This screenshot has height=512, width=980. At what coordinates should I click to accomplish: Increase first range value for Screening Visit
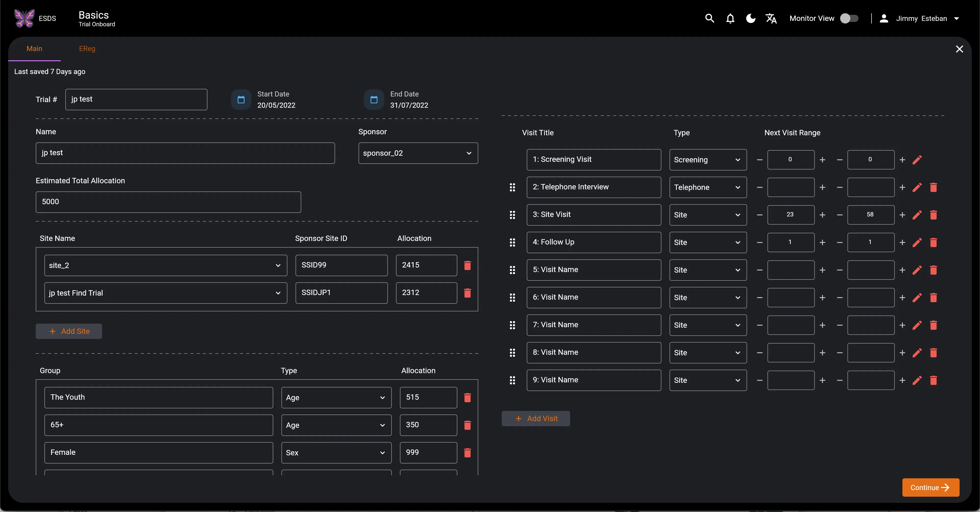[x=823, y=160]
